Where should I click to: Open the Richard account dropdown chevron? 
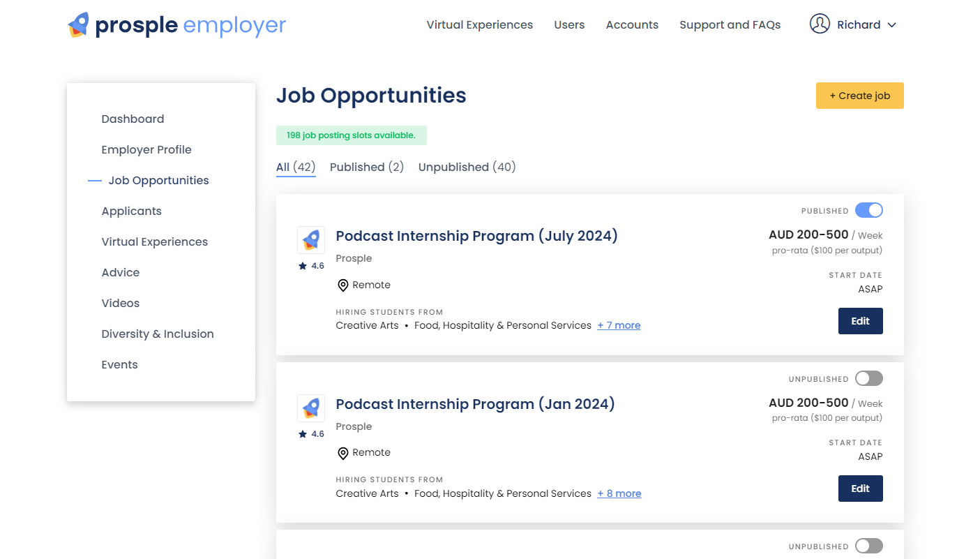(892, 25)
